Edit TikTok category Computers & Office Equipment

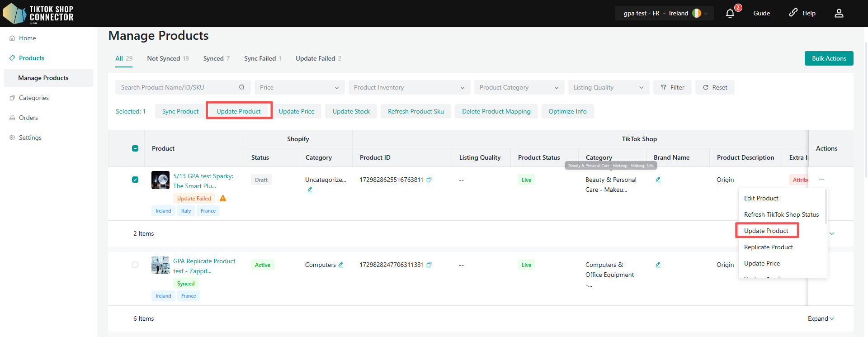[658, 265]
